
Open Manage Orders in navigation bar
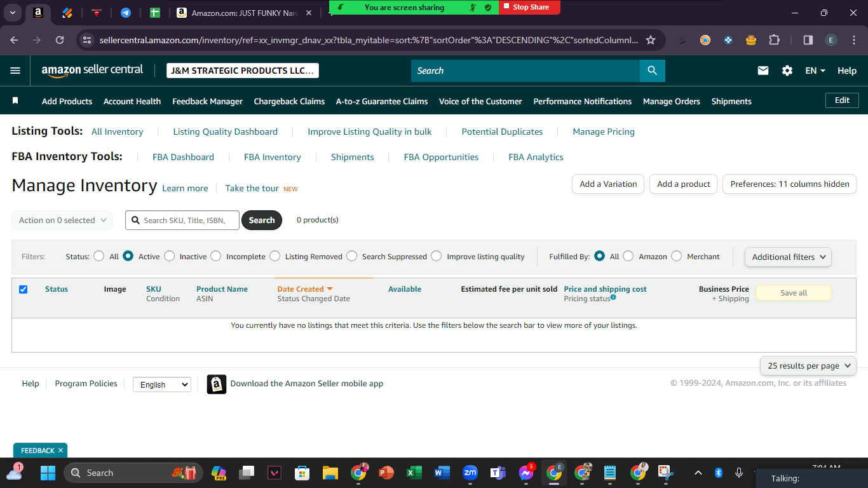(x=672, y=101)
